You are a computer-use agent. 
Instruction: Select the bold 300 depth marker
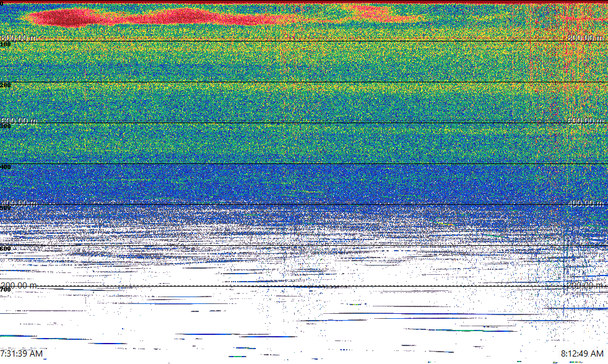coord(6,126)
